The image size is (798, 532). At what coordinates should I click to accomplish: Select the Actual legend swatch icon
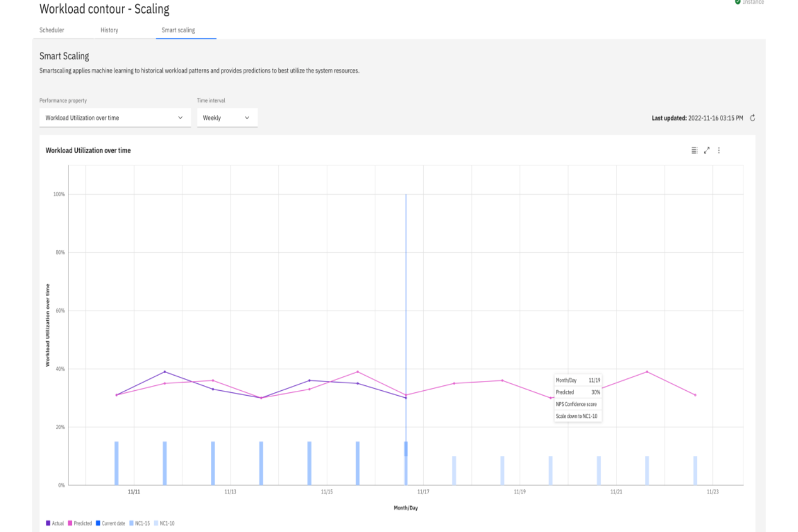(48, 523)
